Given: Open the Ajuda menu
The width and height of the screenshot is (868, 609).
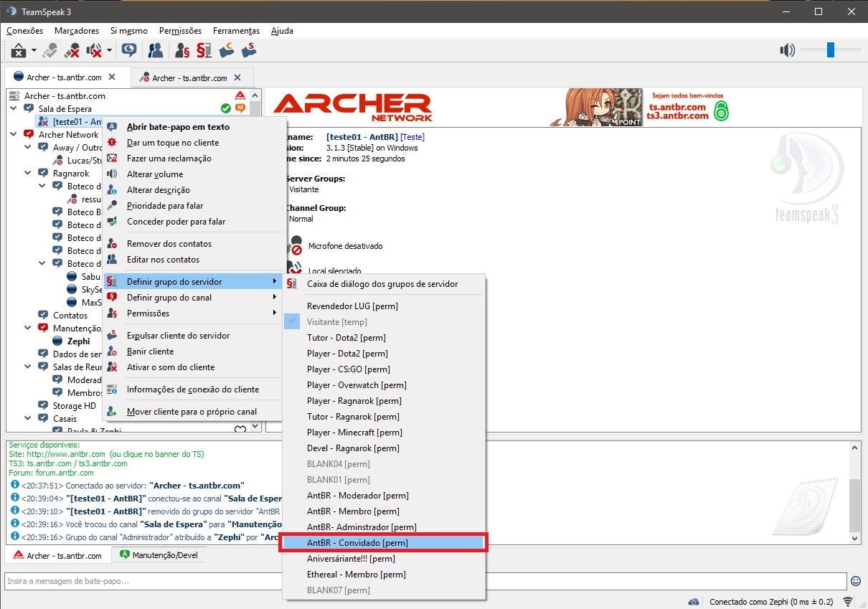Looking at the screenshot, I should coord(282,31).
